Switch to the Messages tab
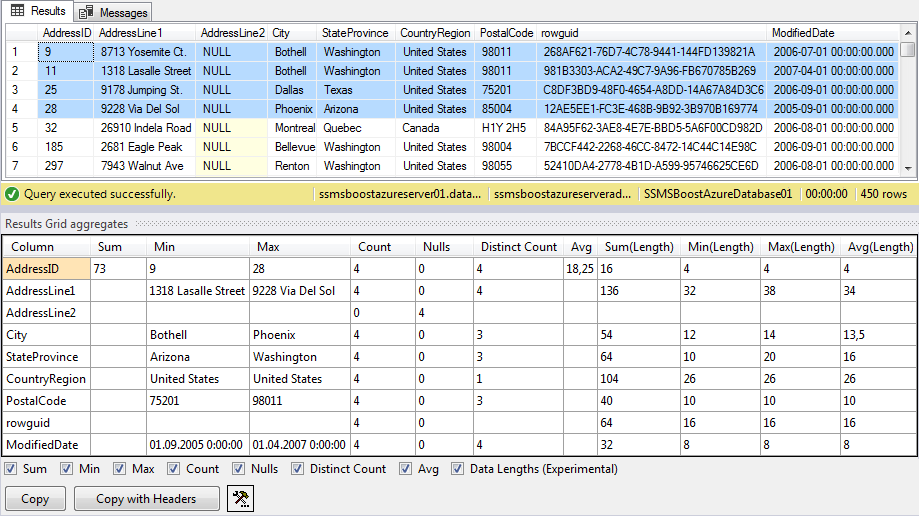 coord(113,12)
